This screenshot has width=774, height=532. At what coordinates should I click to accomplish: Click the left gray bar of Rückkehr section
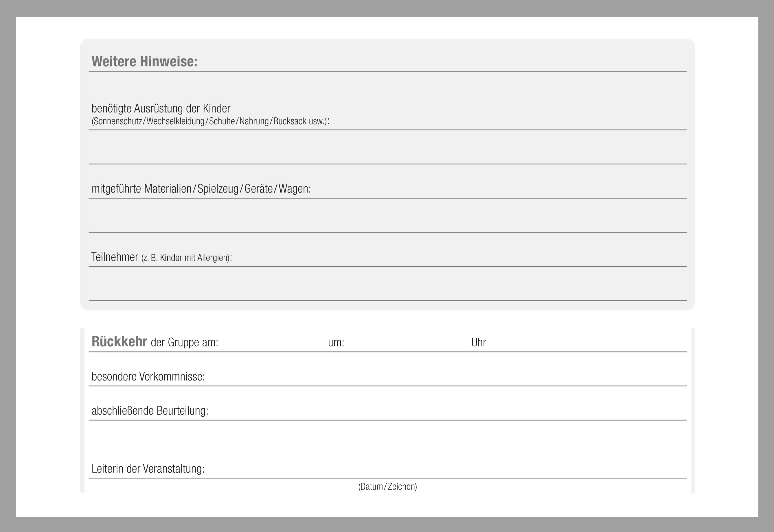(82, 410)
